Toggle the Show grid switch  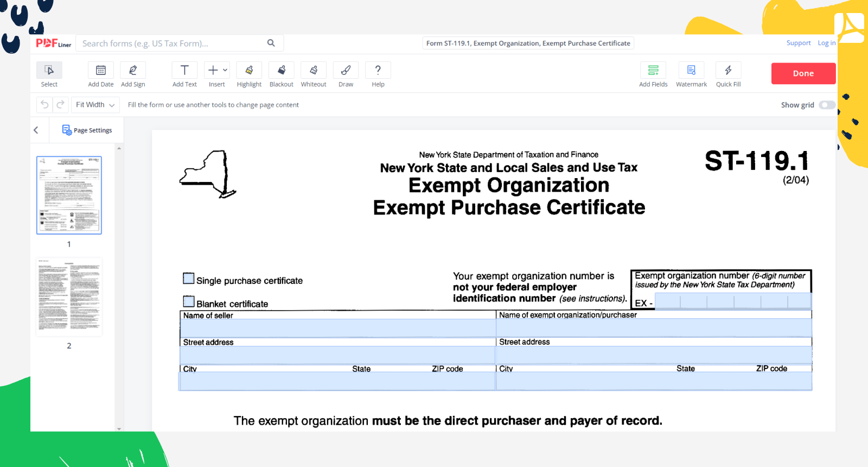[x=827, y=105]
